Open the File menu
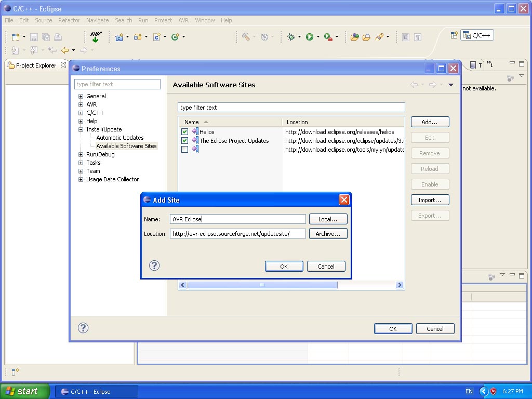Image resolution: width=532 pixels, height=399 pixels. click(9, 20)
